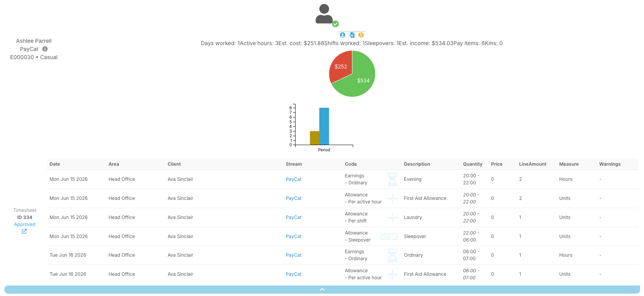The image size is (644, 296).
Task: Click the green approved checkmark badge
Action: (x=335, y=24)
